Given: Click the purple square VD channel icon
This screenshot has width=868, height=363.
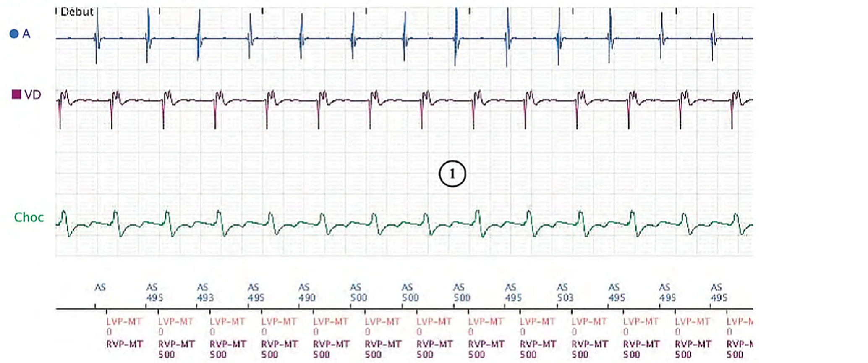Looking at the screenshot, I should click(16, 94).
